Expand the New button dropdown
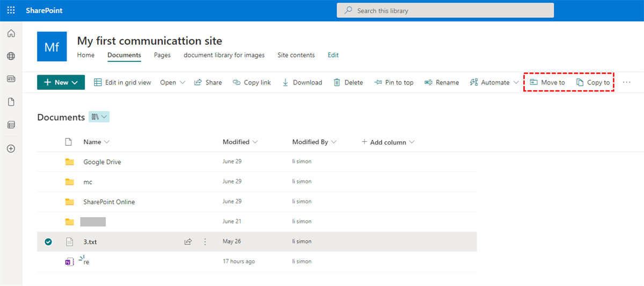This screenshot has height=286, width=644. coord(75,82)
